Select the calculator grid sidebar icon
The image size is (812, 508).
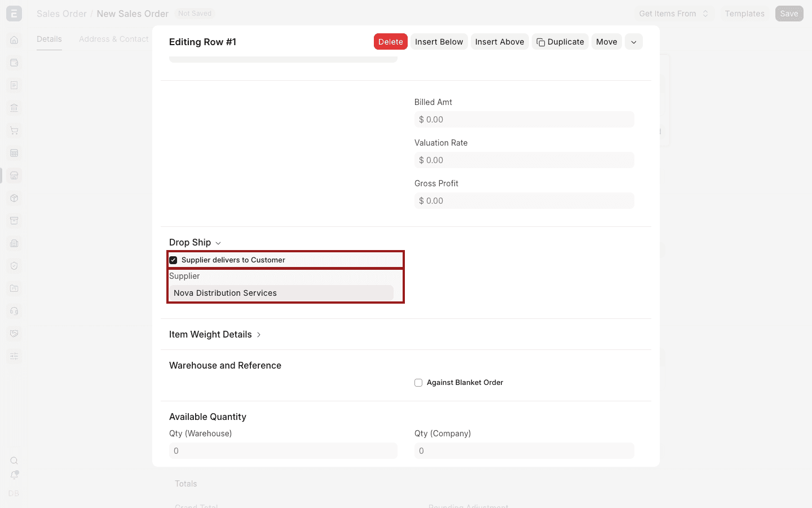click(14, 153)
